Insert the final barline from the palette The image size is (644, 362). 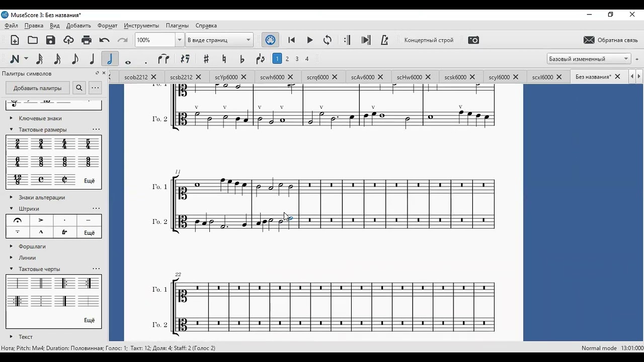pos(65,301)
